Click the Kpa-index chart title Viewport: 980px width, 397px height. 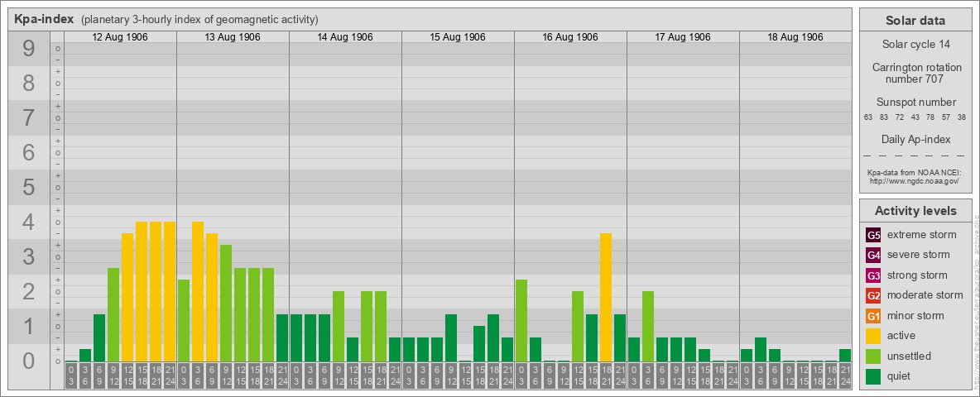[x=44, y=19]
